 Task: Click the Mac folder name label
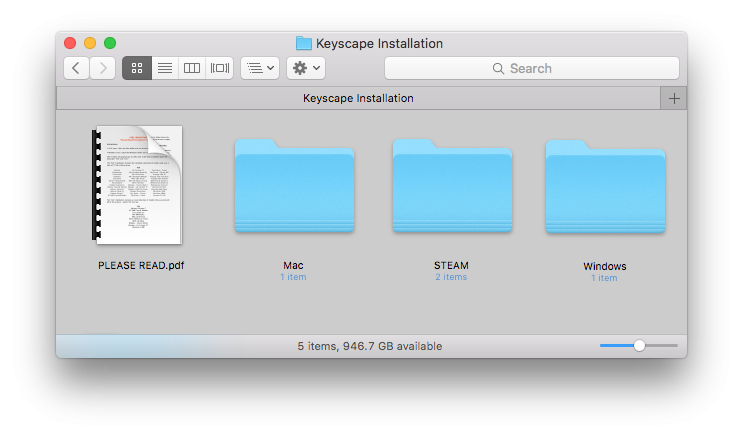tap(293, 265)
